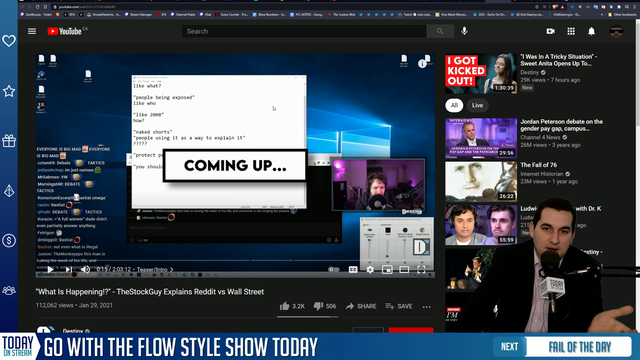Open the notifications bell
Image resolution: width=640 pixels, height=360 pixels.
click(591, 31)
